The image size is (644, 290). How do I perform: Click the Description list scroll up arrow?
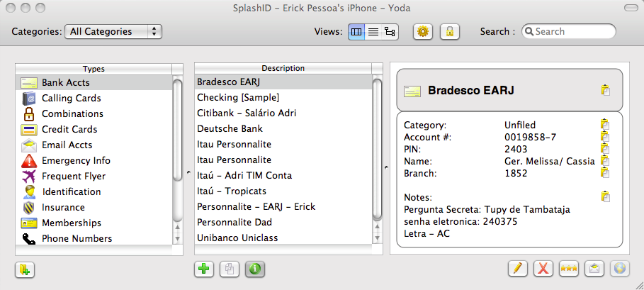377,227
